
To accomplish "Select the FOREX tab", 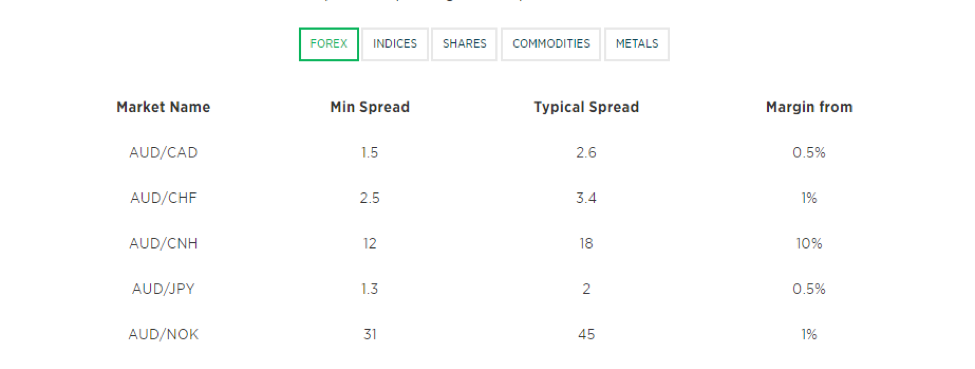I will coord(328,44).
